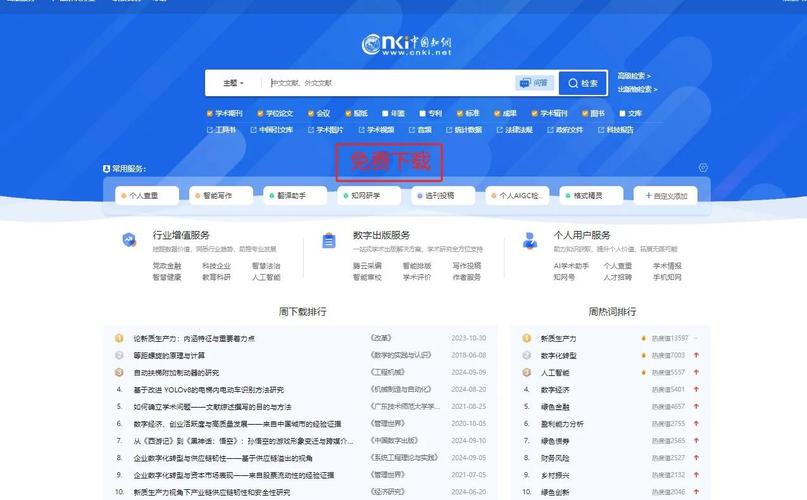Open the YOLOv8 电梯内电动车识别 article

(208, 390)
